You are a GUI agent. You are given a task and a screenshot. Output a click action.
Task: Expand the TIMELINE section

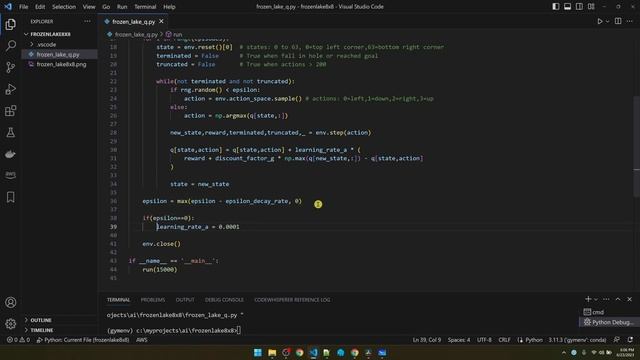coord(42,330)
